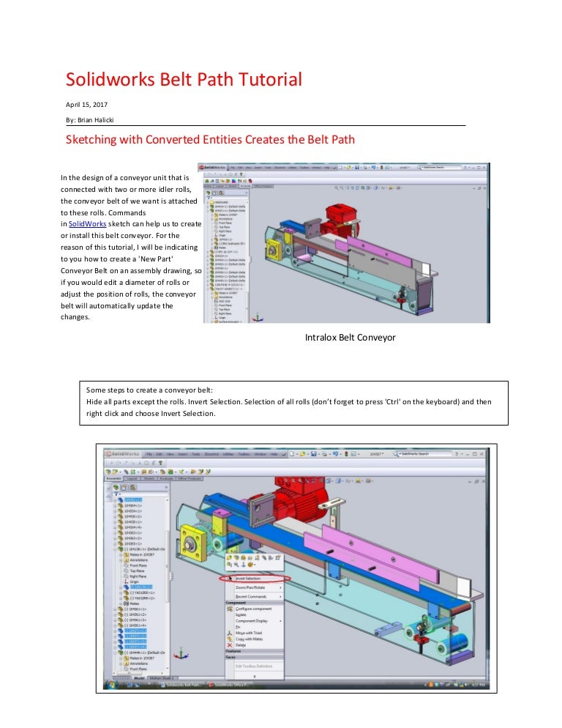
Task: Open the Zoom/Pan/Rotate submenu
Action: pos(251,587)
